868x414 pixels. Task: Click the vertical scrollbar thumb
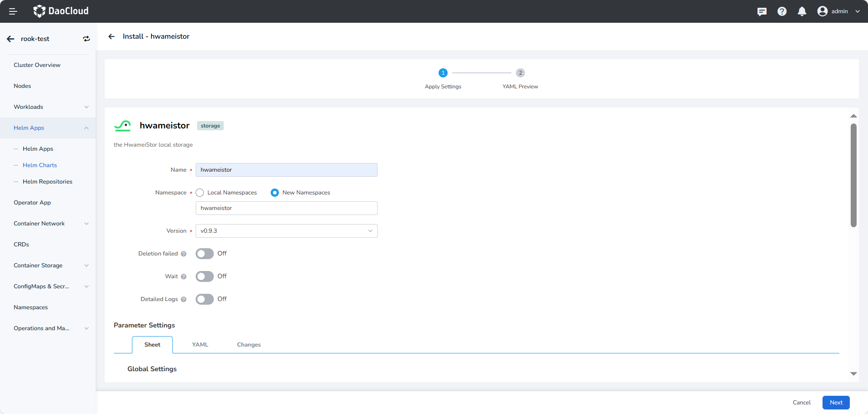pyautogui.click(x=853, y=175)
